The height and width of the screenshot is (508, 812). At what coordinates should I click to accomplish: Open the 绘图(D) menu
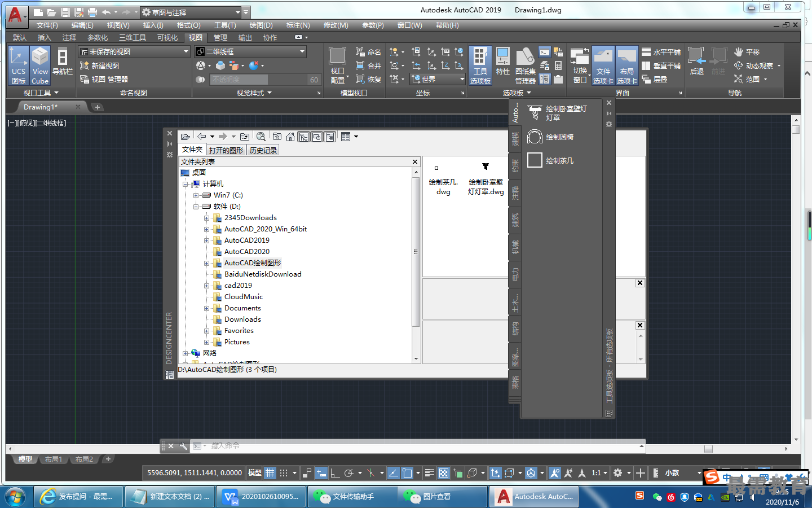[x=261, y=25]
